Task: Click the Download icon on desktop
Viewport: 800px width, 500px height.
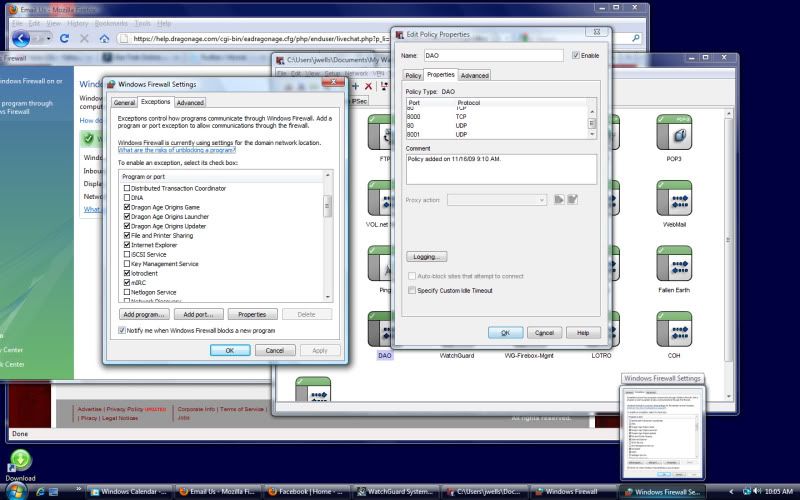Action: click(x=20, y=462)
